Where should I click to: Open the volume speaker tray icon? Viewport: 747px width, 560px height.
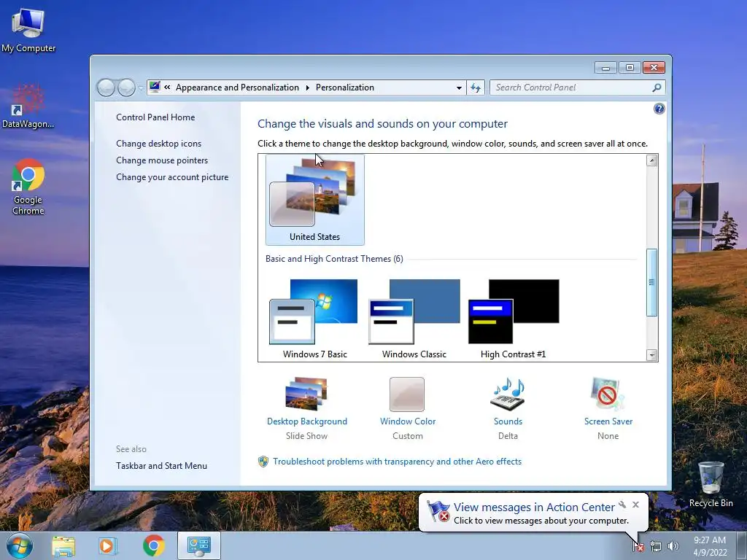[673, 547]
